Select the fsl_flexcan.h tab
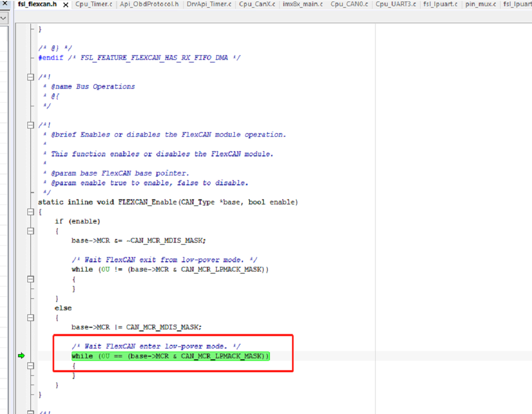The image size is (532, 414). pyautogui.click(x=37, y=4)
